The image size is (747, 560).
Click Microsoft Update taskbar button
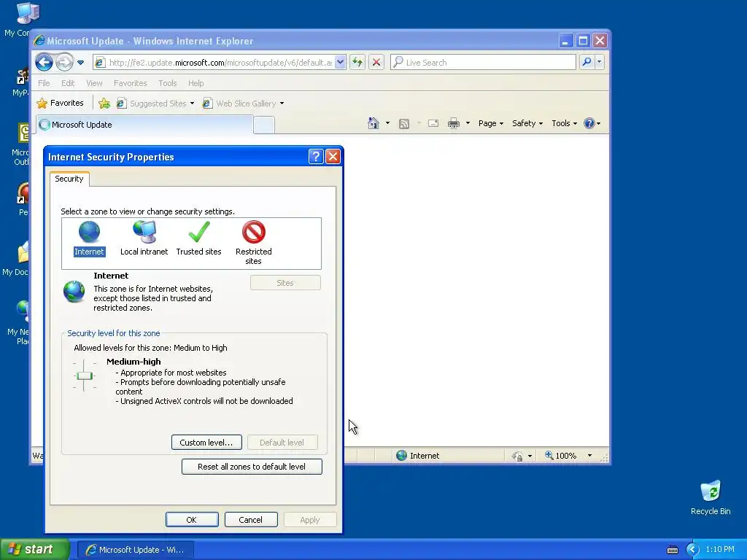(135, 550)
